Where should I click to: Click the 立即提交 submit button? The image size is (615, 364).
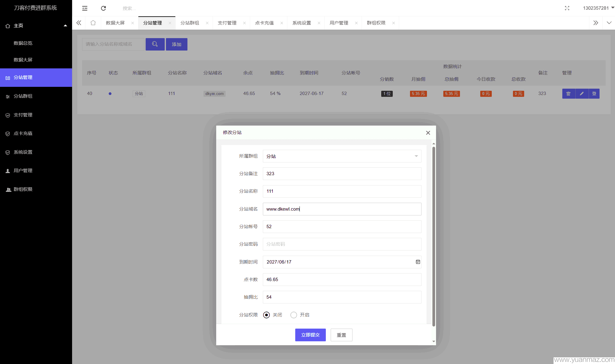pyautogui.click(x=310, y=335)
